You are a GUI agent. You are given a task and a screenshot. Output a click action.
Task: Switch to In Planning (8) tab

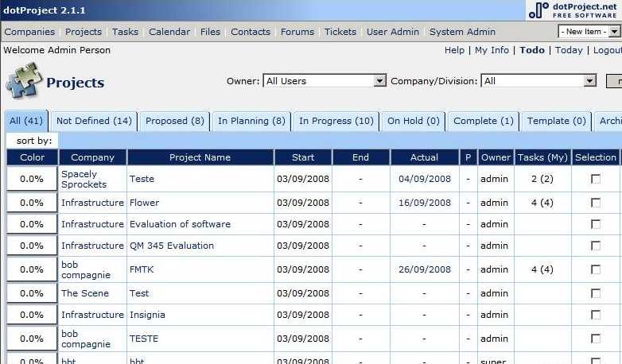click(x=251, y=121)
